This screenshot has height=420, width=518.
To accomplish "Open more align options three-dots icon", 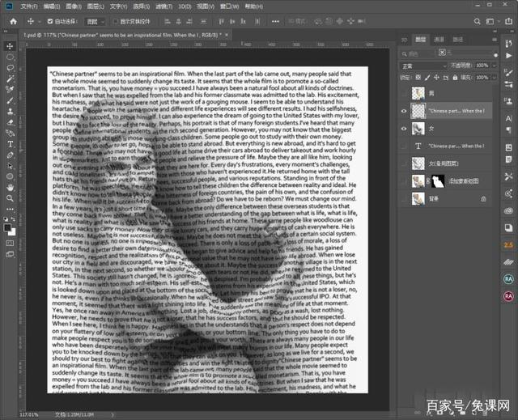I will [275, 22].
